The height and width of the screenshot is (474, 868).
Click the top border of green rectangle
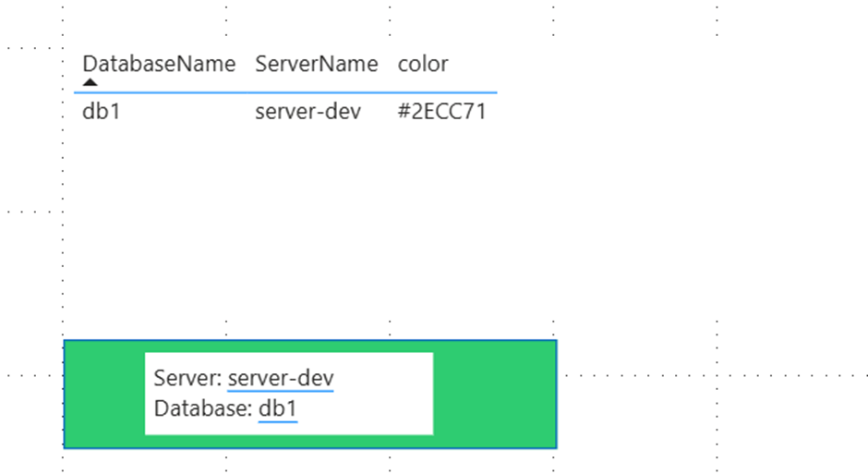point(309,341)
